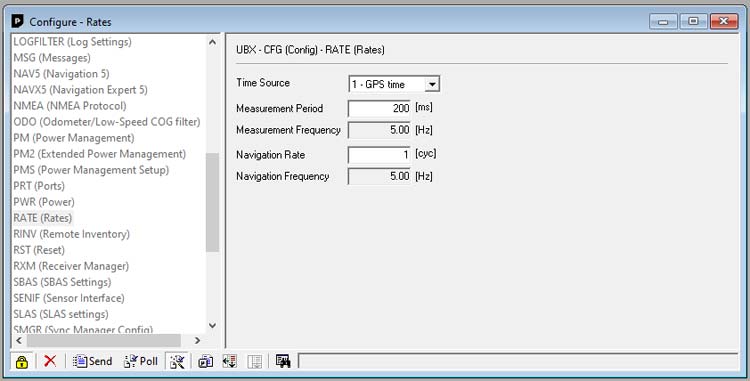
Task: Click the Navigation Rate input field
Action: coord(379,154)
